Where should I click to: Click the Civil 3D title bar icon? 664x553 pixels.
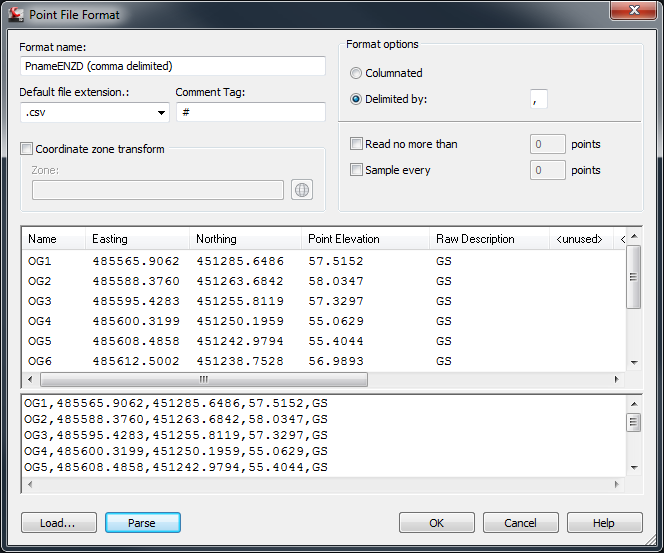coord(16,14)
